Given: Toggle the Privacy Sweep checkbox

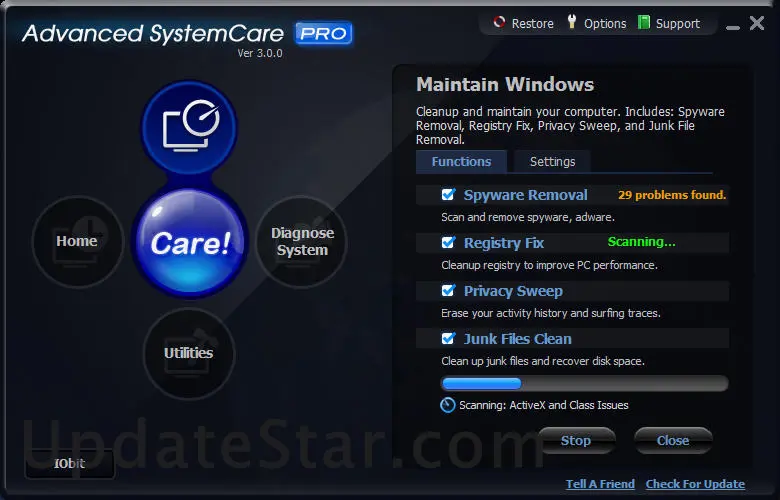Looking at the screenshot, I should coord(448,290).
